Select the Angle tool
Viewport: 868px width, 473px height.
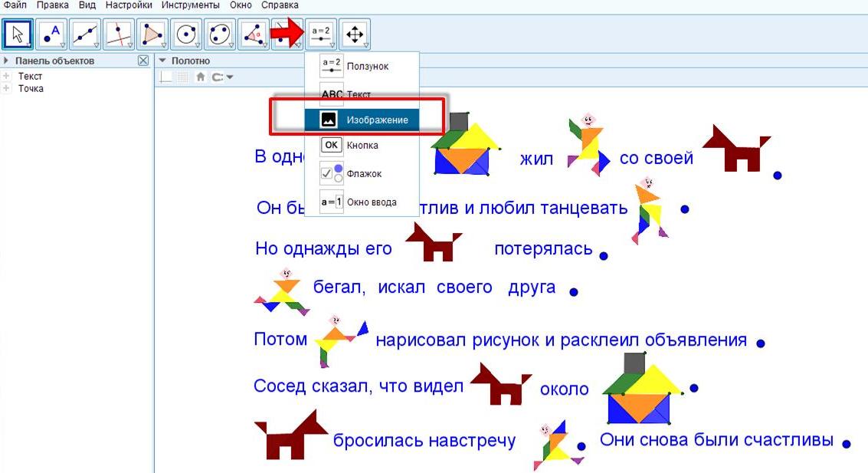254,34
